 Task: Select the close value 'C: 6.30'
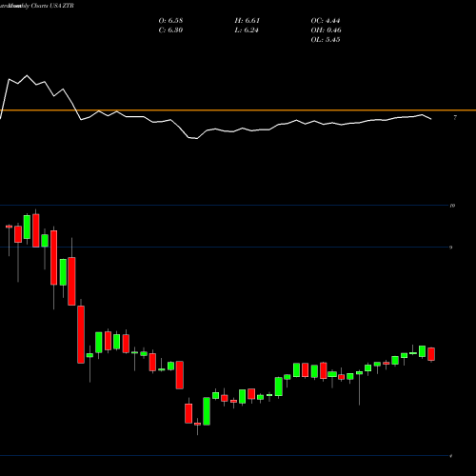pyautogui.click(x=170, y=30)
